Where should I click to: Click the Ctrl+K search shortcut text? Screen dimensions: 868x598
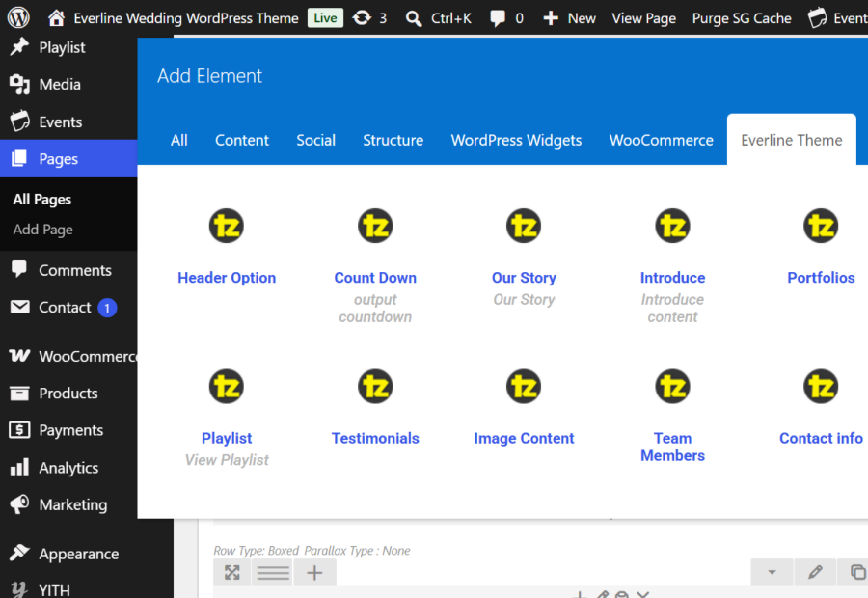451,18
